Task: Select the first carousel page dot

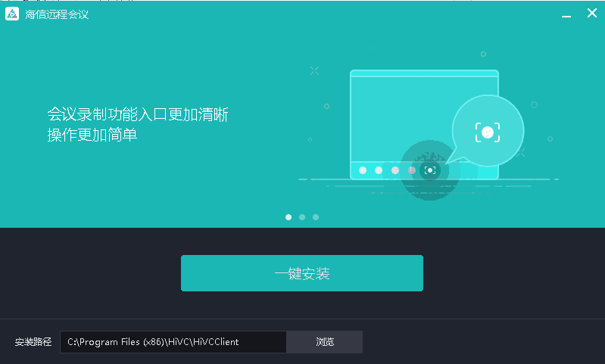Action: [288, 217]
